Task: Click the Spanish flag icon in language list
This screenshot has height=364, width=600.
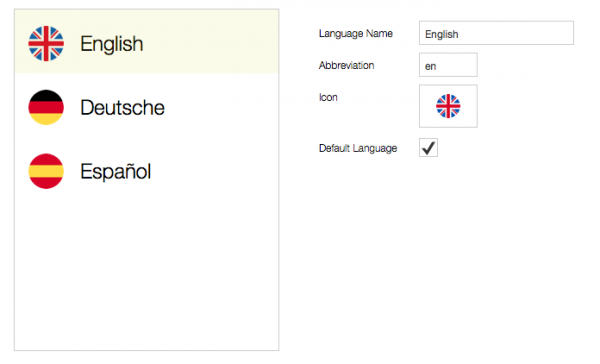Action: [46, 171]
